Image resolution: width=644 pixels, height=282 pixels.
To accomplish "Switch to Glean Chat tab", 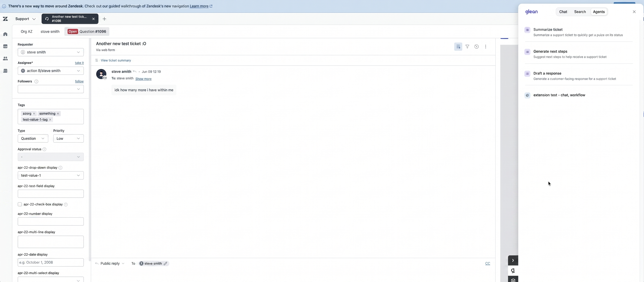I will pos(563,12).
